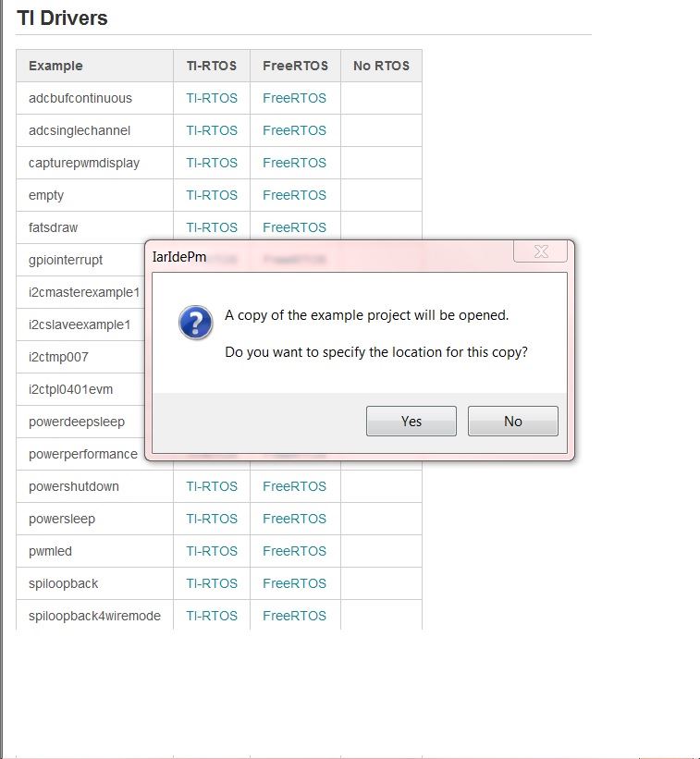Open FreeRTOS link for fatsdraw

pos(294,227)
